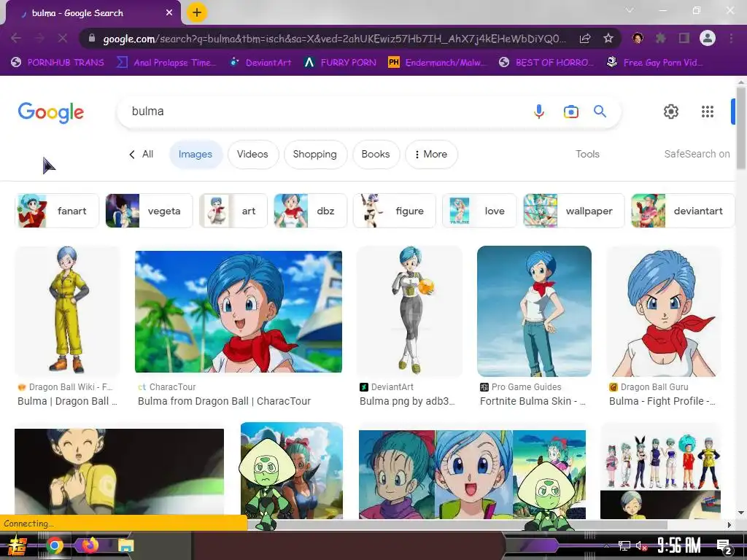Expand the More search options menu
Viewport: 747px width, 560px height.
tap(431, 155)
